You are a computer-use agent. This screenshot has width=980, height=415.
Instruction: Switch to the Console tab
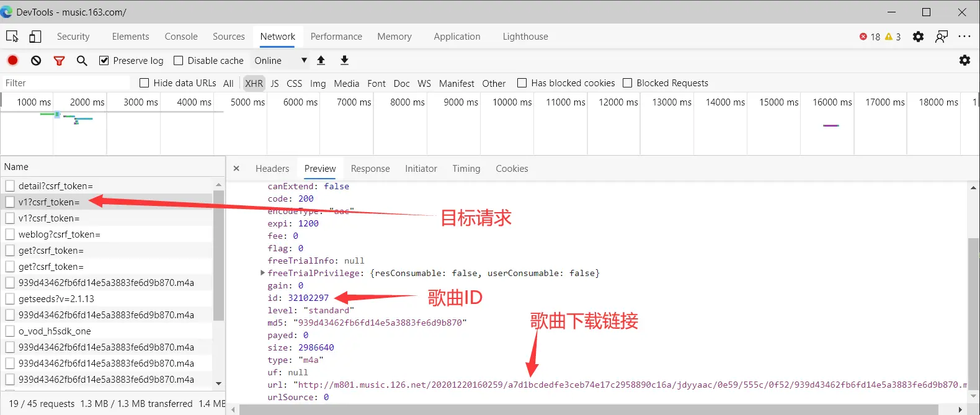click(x=181, y=37)
